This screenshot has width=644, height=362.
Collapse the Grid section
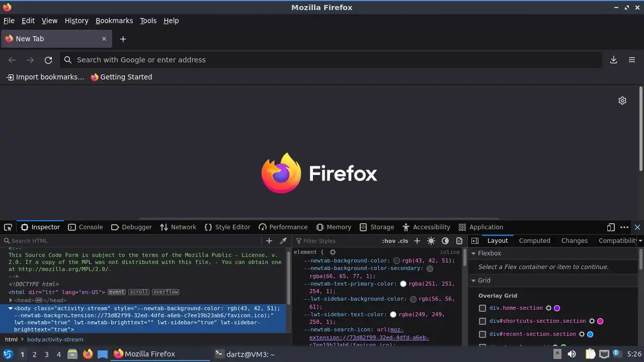[x=473, y=281]
